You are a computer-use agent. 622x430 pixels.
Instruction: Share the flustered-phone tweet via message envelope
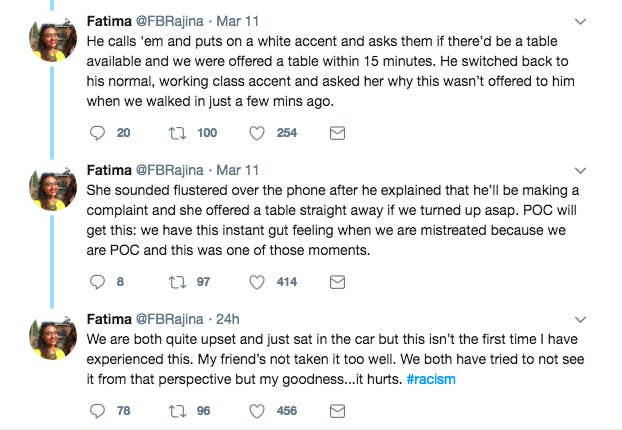(x=337, y=282)
